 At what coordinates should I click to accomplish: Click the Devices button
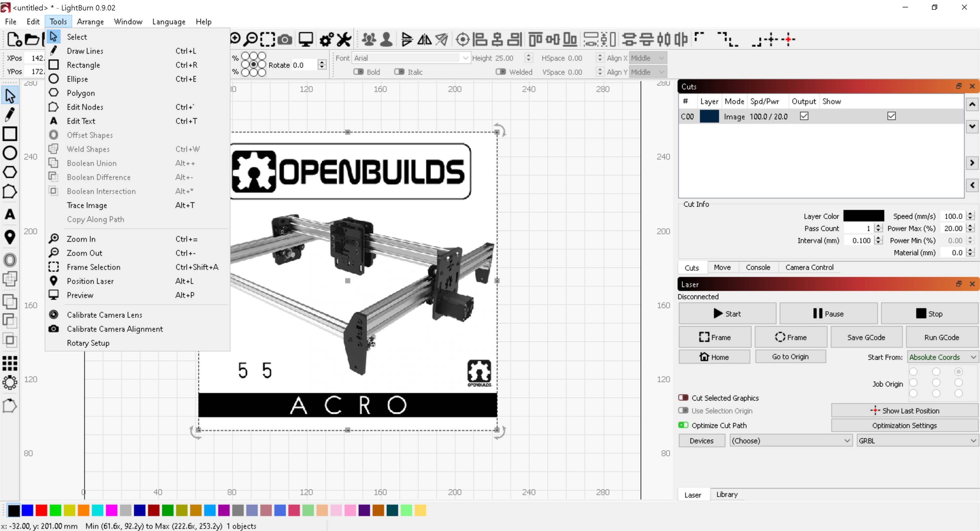(x=702, y=441)
